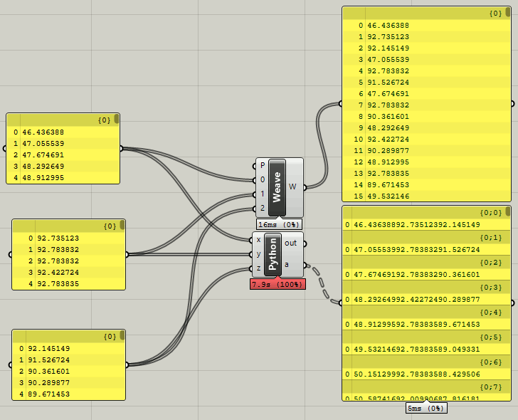This screenshot has width=518, height=420.
Task: Click the Python 7.9s profiler badge
Action: click(277, 284)
